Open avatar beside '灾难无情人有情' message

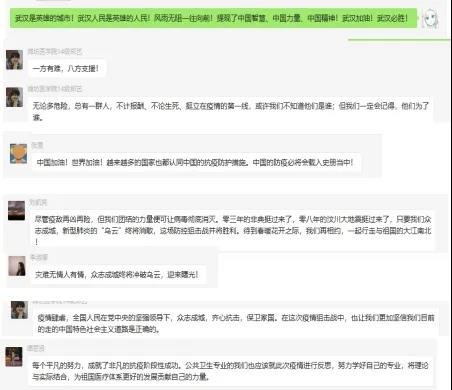[17, 266]
